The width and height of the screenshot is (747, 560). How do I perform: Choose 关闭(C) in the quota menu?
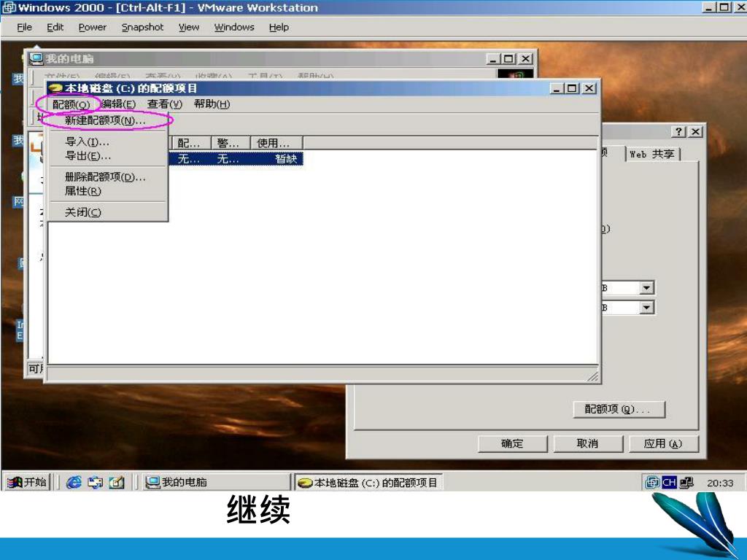(x=83, y=212)
